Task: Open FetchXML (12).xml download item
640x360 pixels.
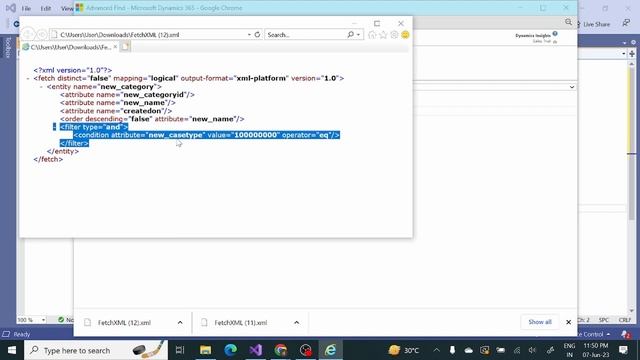Action: 124,322
